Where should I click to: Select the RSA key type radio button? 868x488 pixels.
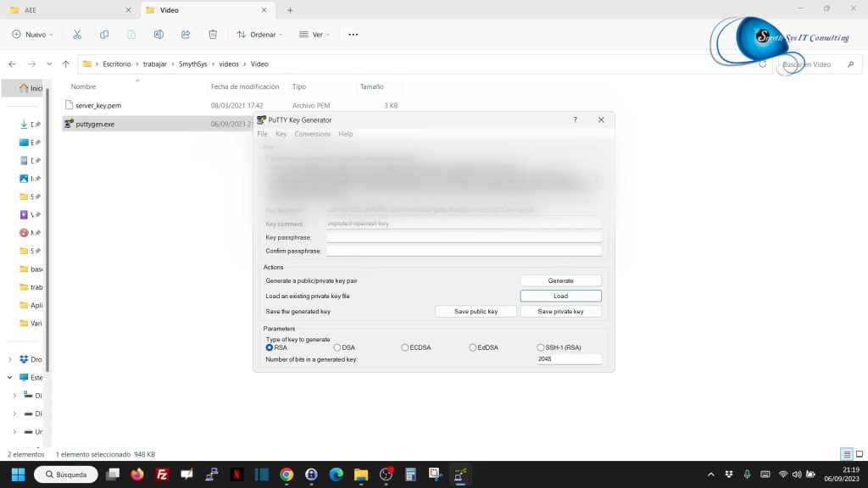click(270, 347)
